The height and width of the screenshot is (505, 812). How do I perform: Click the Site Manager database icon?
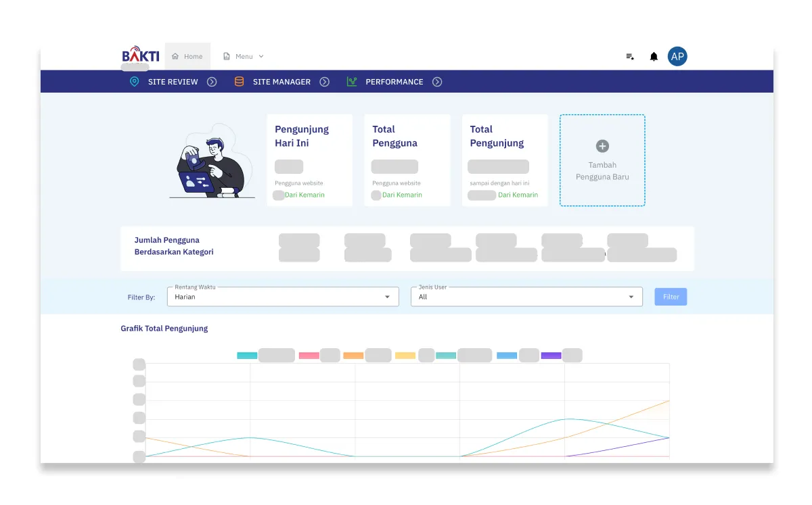(239, 81)
